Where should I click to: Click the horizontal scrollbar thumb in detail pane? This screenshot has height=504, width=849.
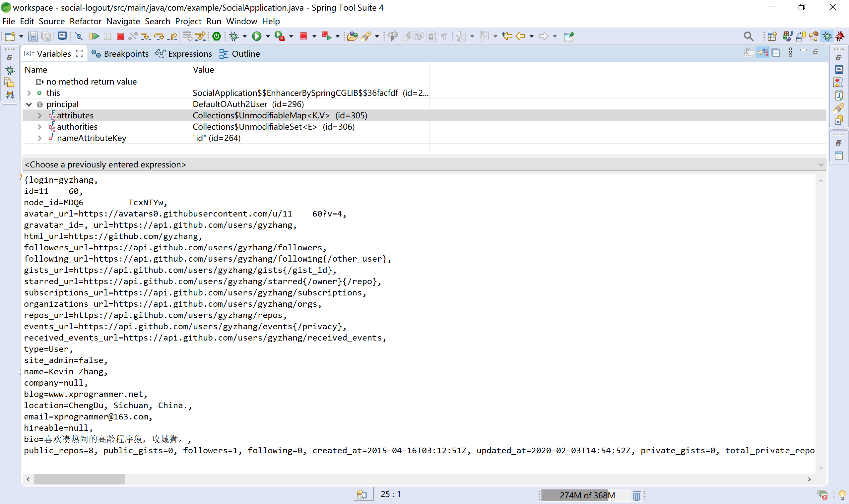pyautogui.click(x=79, y=479)
